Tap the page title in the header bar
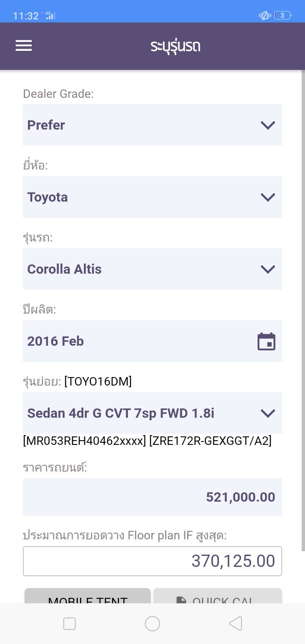This screenshot has height=644, width=305. 175,46
